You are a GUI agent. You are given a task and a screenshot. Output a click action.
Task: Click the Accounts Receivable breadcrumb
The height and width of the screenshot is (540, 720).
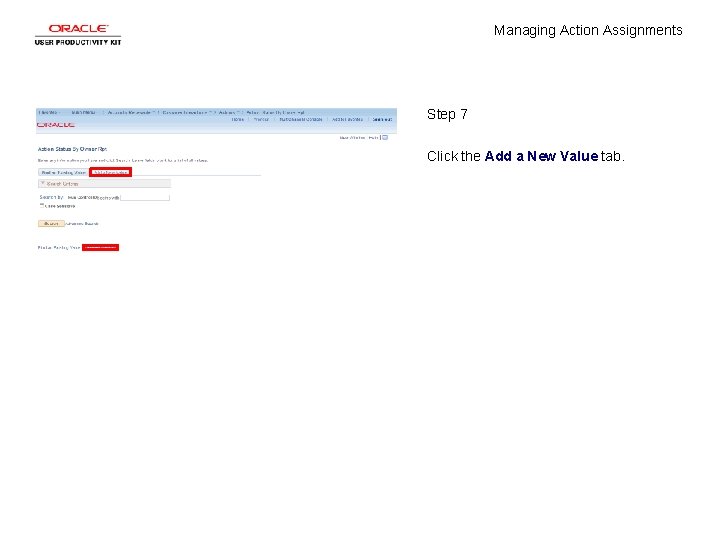(x=129, y=112)
